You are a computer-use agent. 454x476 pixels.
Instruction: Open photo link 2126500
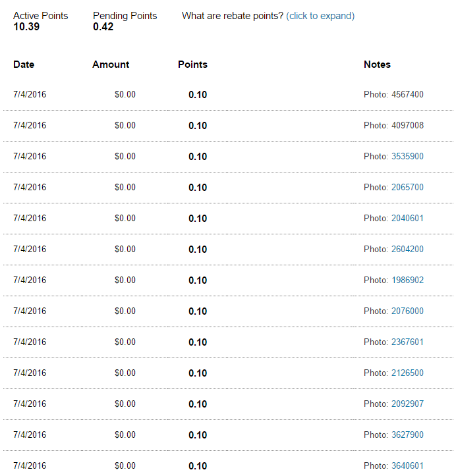pos(407,373)
